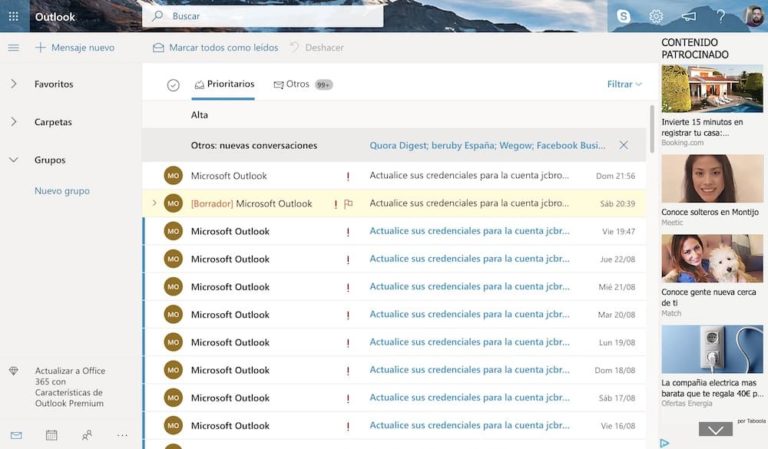Click the Nuevo grupo link
The image size is (768, 449).
tap(62, 191)
